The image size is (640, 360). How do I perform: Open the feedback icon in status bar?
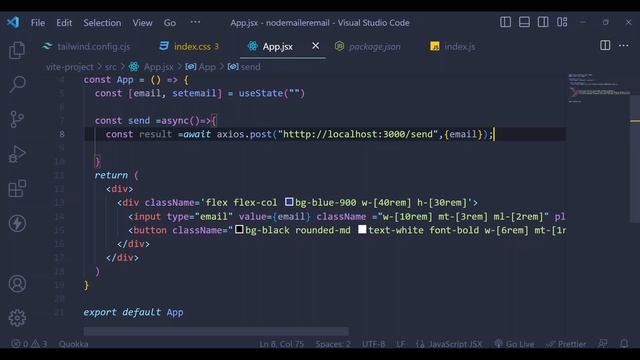pos(603,344)
